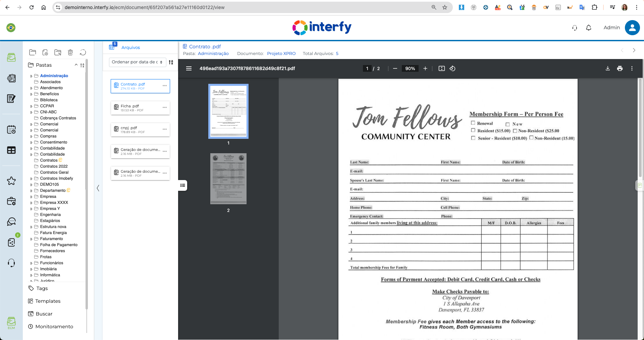Screen dimensions: 644x340
Task: Select the Associados folder
Action: point(50,82)
